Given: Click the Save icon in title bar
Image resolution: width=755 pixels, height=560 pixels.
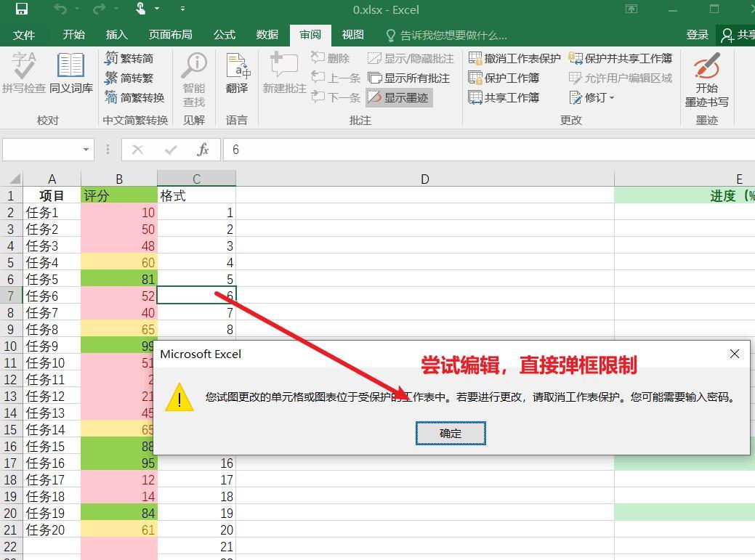Looking at the screenshot, I should 22,9.
